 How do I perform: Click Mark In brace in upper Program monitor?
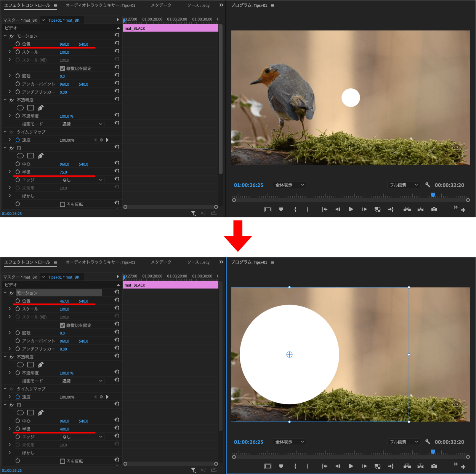coord(295,209)
